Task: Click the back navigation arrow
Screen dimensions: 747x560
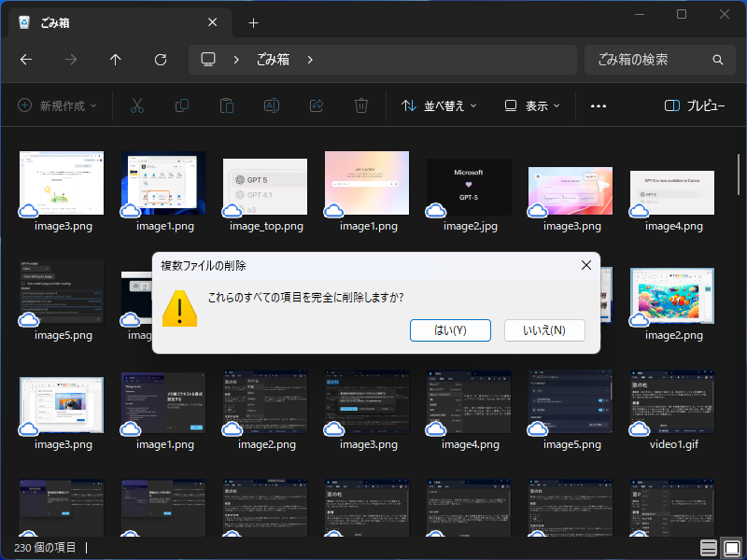Action: coord(26,60)
